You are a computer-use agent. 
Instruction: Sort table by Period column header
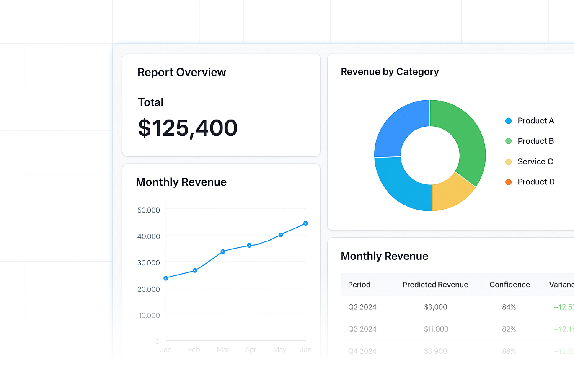tap(359, 285)
